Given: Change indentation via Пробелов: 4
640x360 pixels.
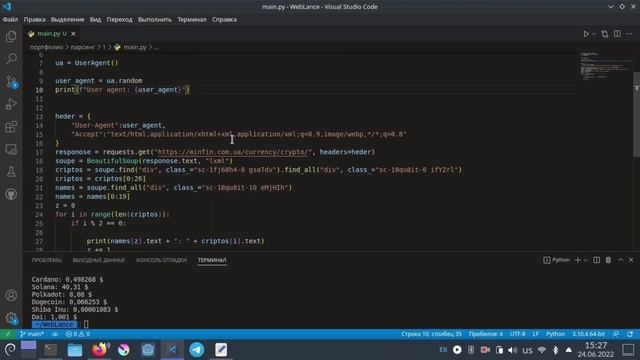Looking at the screenshot, I should [486, 334].
